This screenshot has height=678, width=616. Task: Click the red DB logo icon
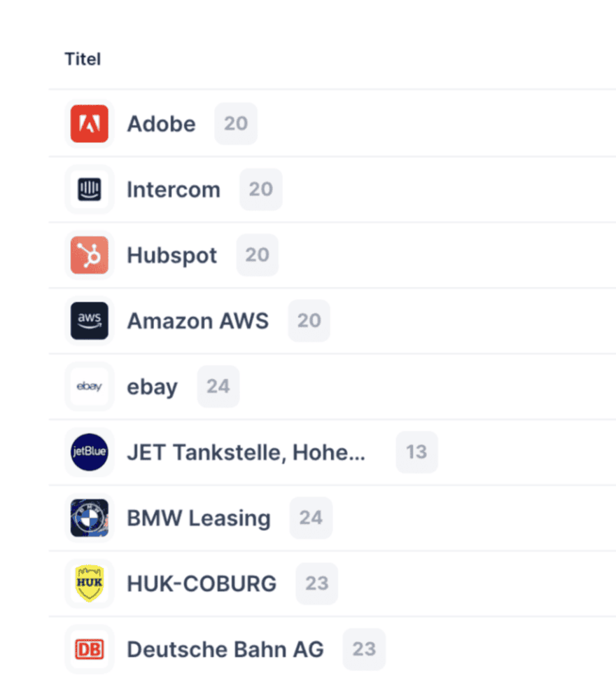90,649
